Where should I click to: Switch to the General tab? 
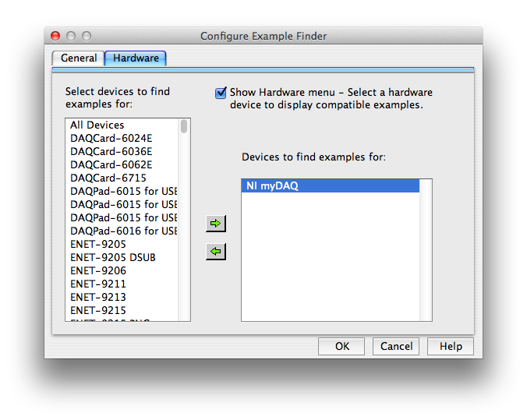point(79,58)
